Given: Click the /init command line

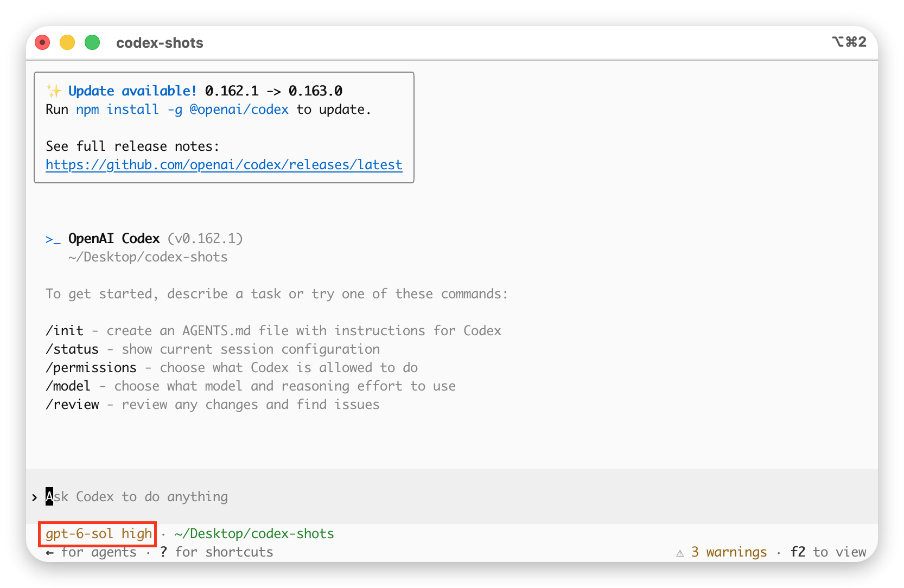Looking at the screenshot, I should (x=273, y=330).
